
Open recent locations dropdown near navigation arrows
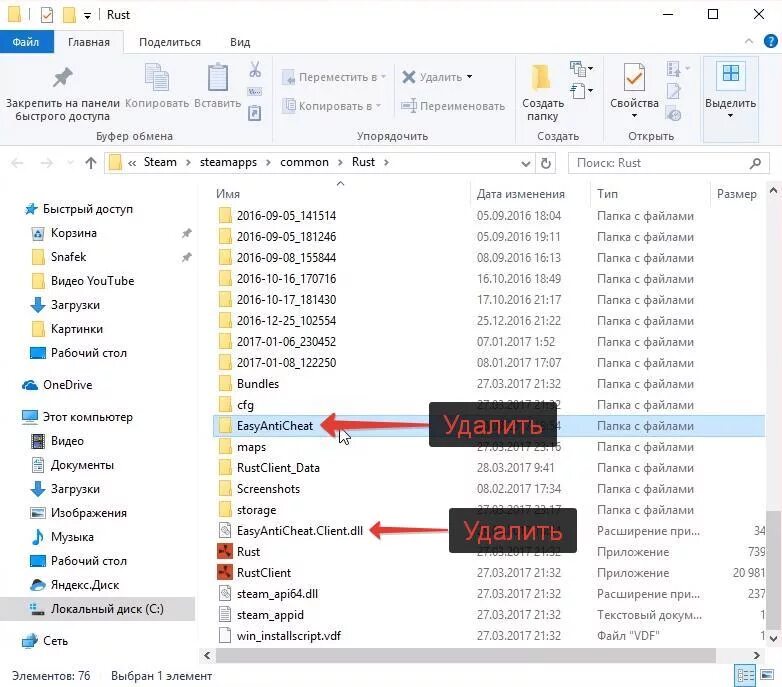pyautogui.click(x=70, y=163)
